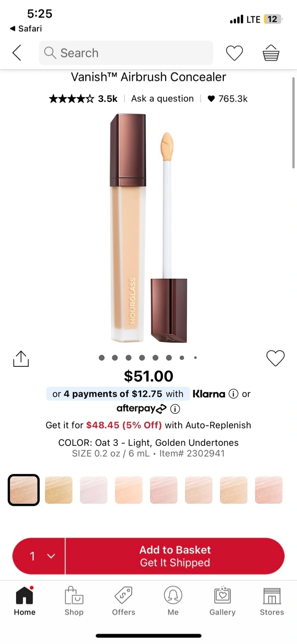
Task: Select the first image carousel dot
Action: pos(102,358)
